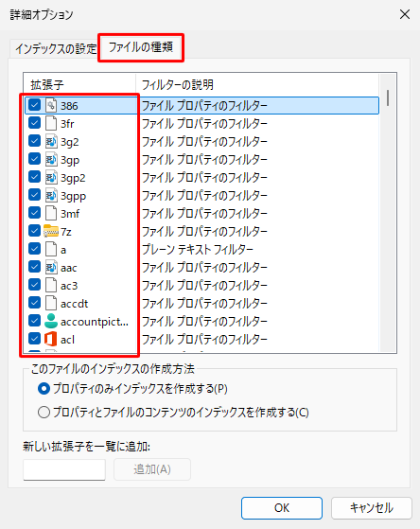Uncheck the acl extension checkbox
Screen dimensions: 420x529
click(34, 339)
